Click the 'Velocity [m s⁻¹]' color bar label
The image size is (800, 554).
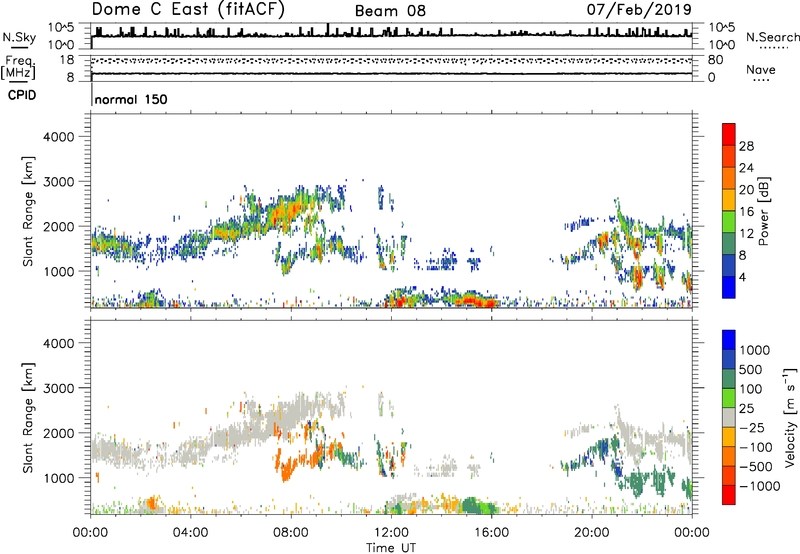(x=790, y=417)
